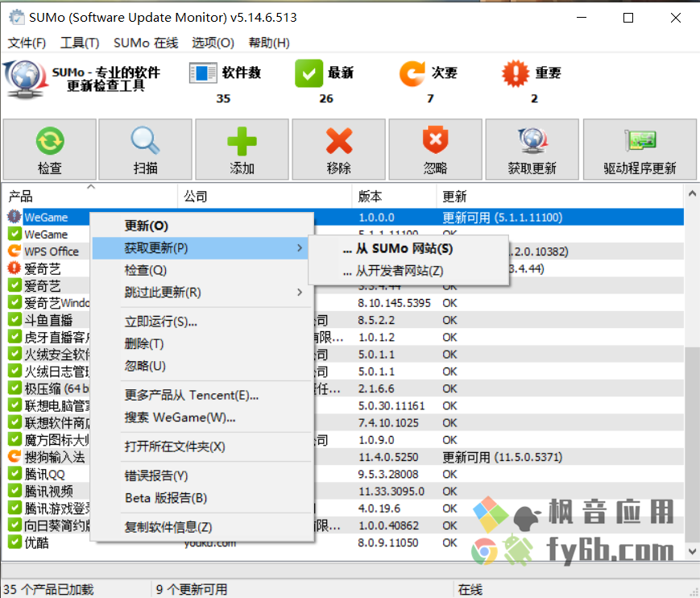Click the 获取更新 globe toolbar button
700x598 pixels.
coord(532,150)
